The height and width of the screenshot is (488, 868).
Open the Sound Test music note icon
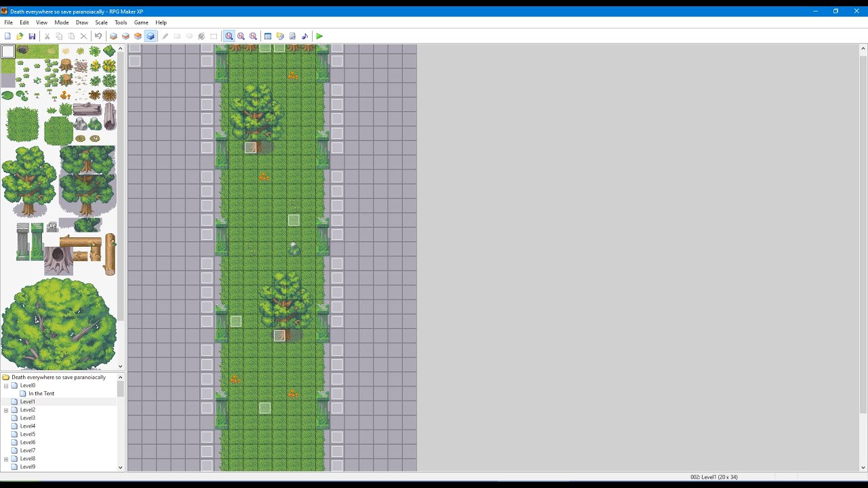pos(304,36)
